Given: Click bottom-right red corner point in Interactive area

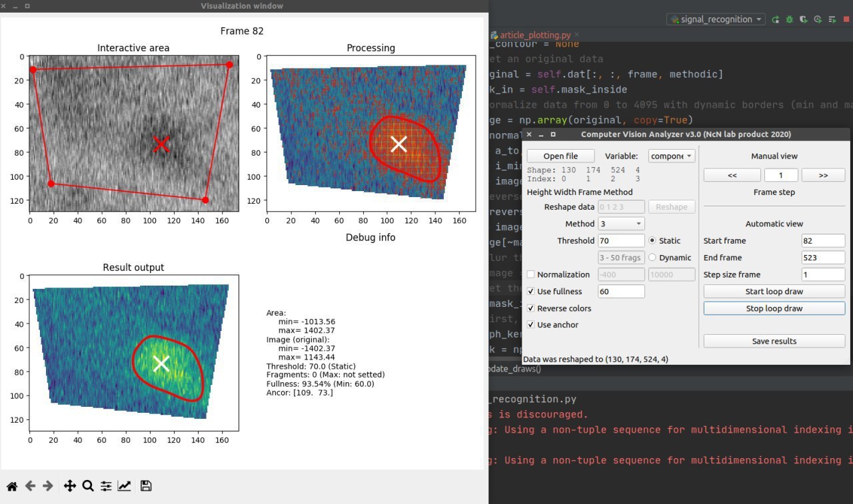Looking at the screenshot, I should point(205,200).
